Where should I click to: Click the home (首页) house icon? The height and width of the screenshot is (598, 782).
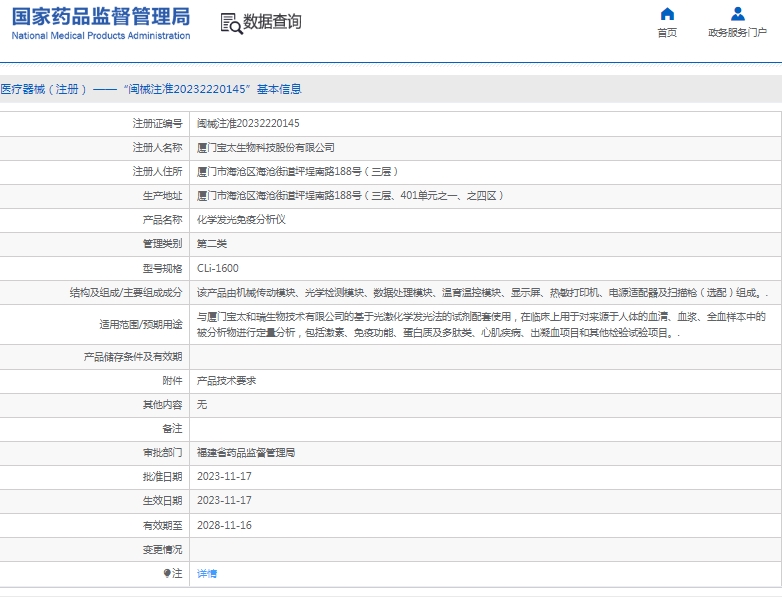click(x=667, y=13)
